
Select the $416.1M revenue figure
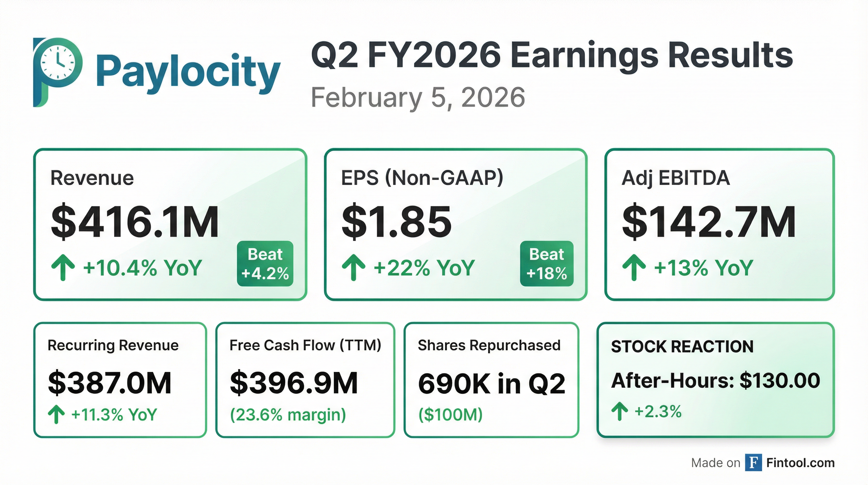pyautogui.click(x=135, y=223)
